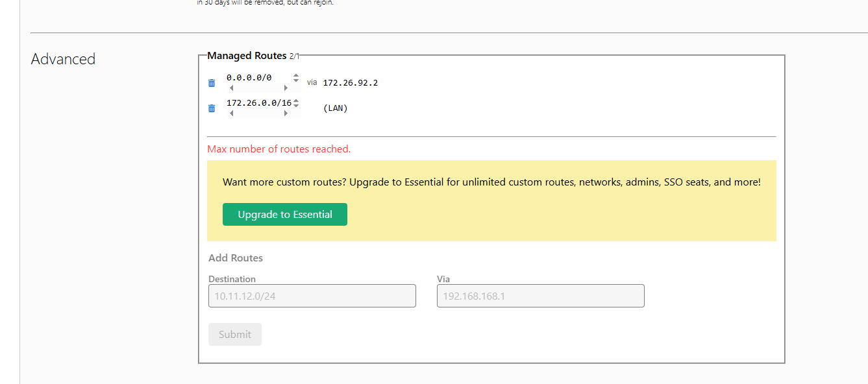Select the 0.0.0.0/0 route text
This screenshot has width=868, height=384.
pyautogui.click(x=249, y=78)
